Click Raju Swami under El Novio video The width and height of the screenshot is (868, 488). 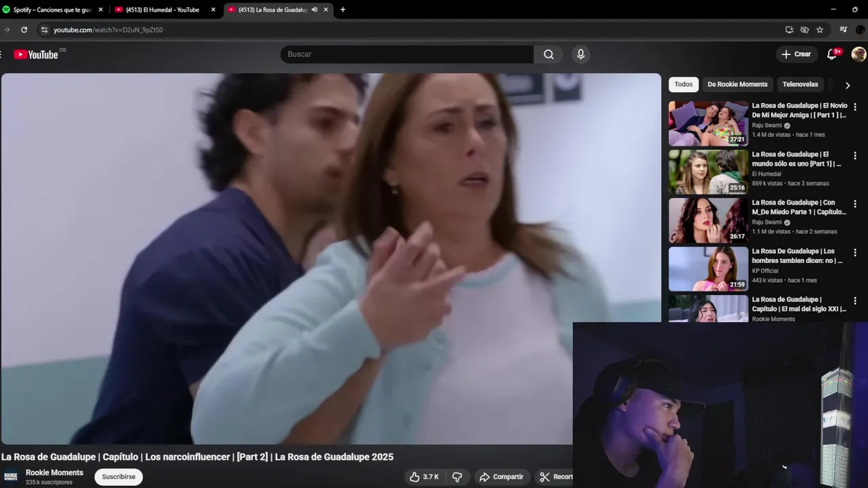(x=767, y=125)
